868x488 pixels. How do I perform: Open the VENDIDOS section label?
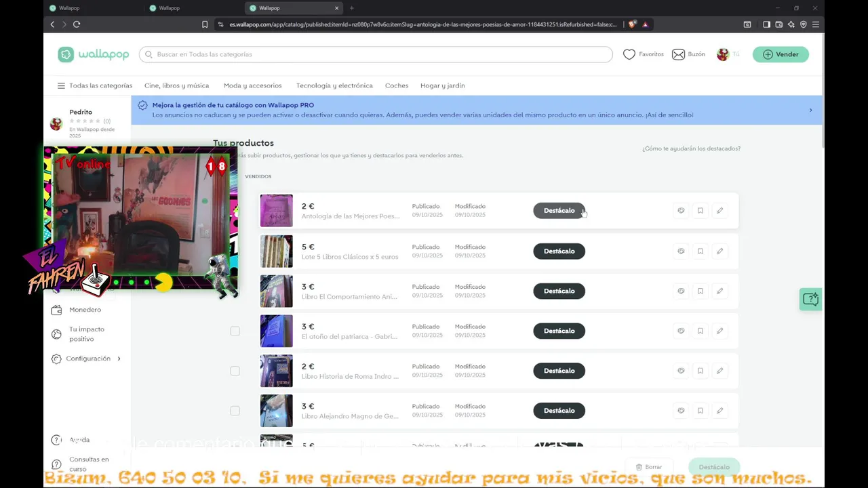pos(258,176)
